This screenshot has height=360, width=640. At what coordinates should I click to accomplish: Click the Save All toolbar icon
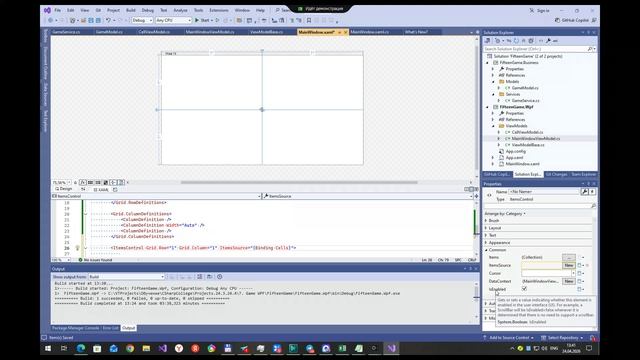(98, 20)
